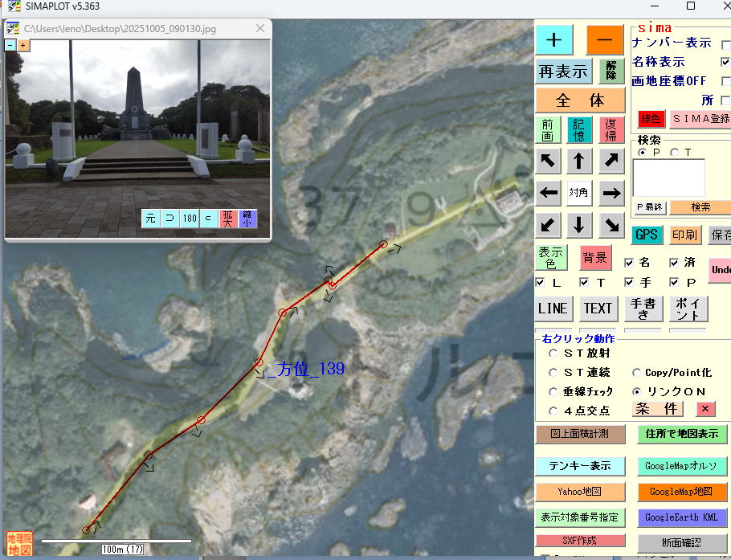The image size is (731, 560).
Task: Open GoogleEarth KML export
Action: click(x=681, y=517)
